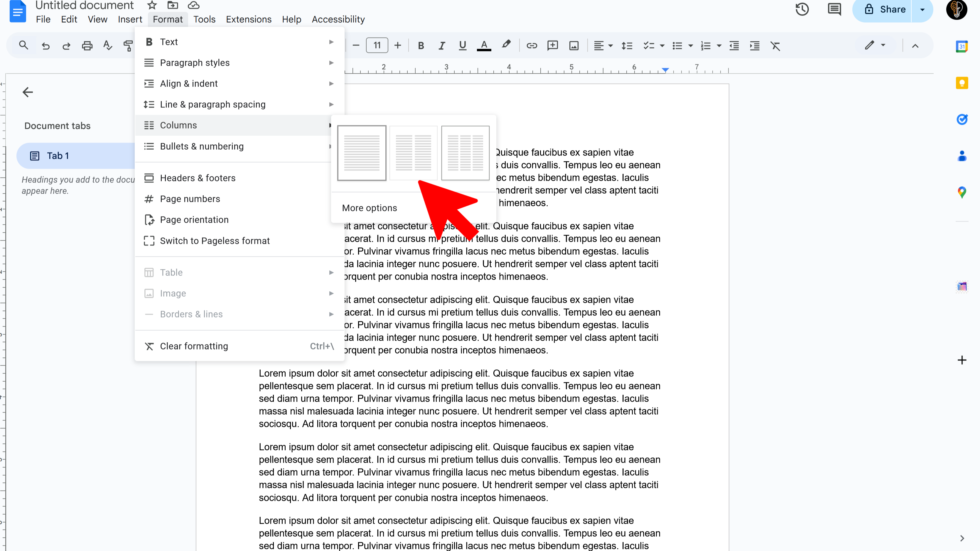Viewport: 980px width, 551px height.
Task: Click the Paint format roller icon
Action: [128, 46]
